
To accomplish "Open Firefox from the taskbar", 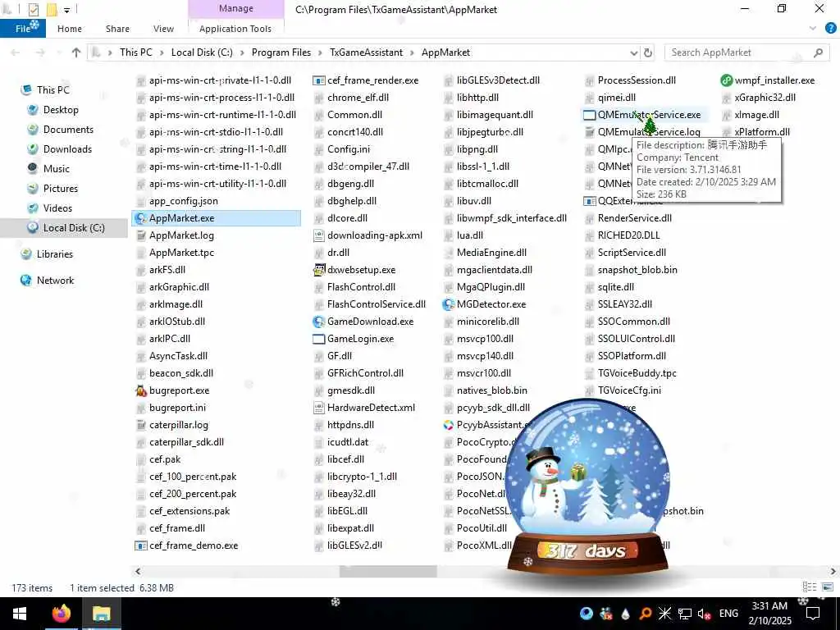I will [61, 614].
